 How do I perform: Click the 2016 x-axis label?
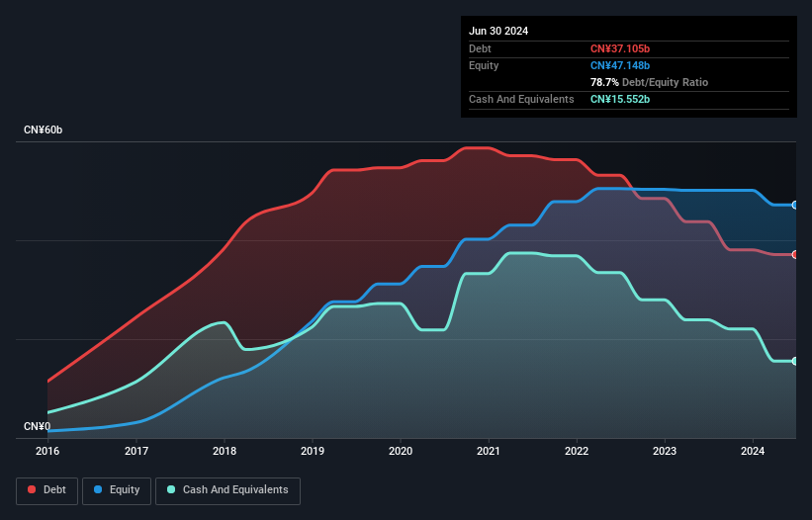[47, 451]
